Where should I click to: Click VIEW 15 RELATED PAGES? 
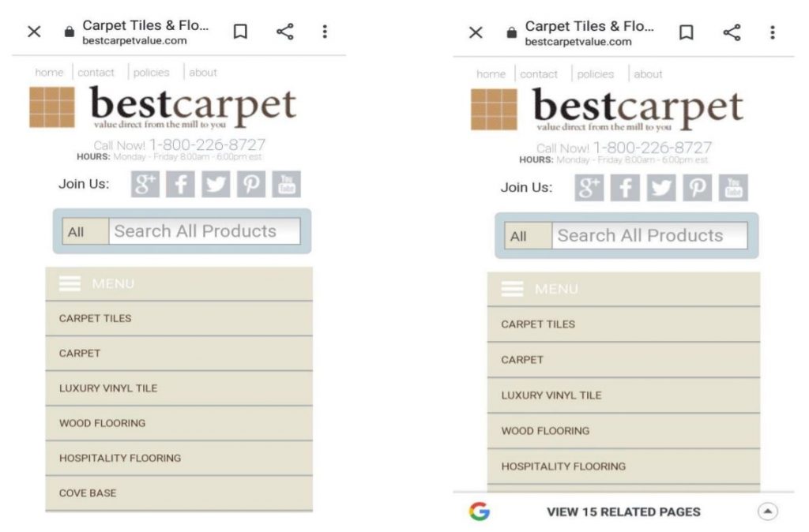tap(623, 512)
